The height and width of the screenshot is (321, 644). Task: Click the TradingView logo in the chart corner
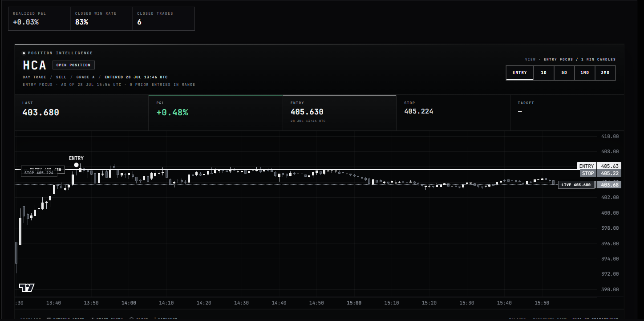pos(27,288)
